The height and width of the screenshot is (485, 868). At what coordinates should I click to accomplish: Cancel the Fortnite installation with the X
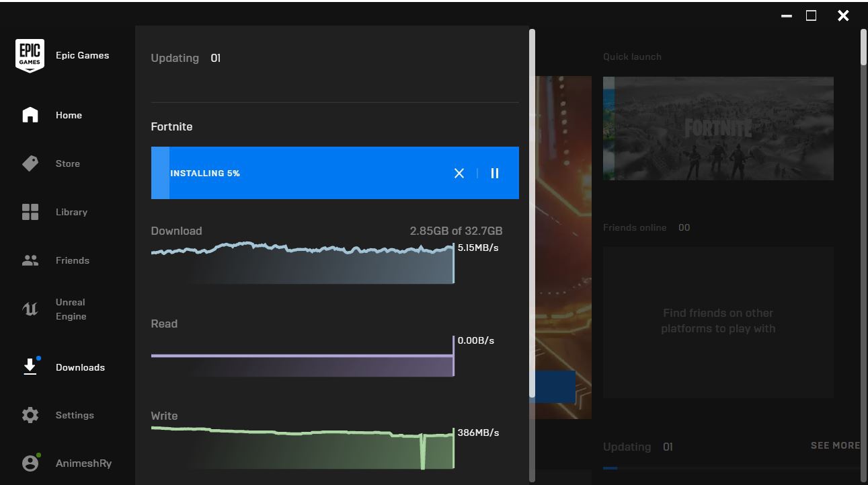(x=459, y=173)
